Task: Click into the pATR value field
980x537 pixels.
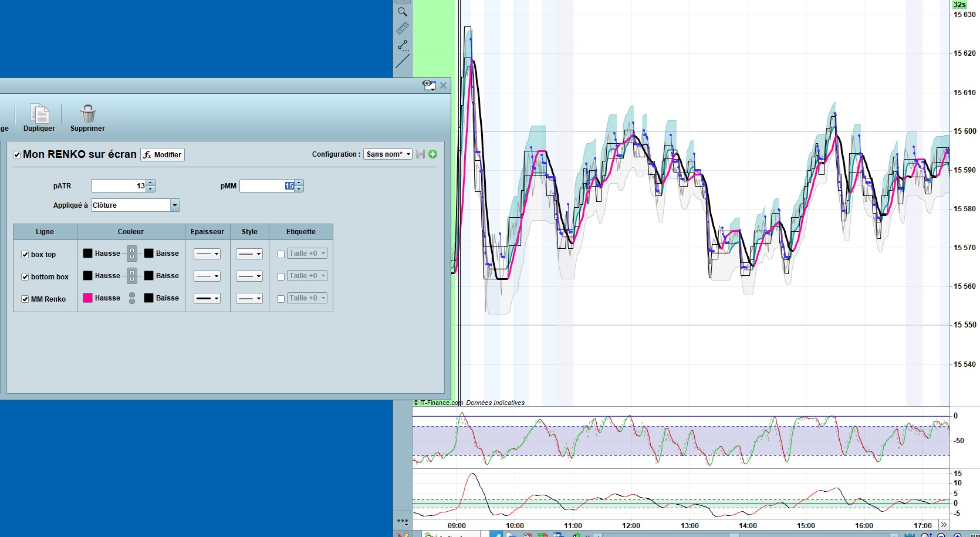Action: pos(119,186)
